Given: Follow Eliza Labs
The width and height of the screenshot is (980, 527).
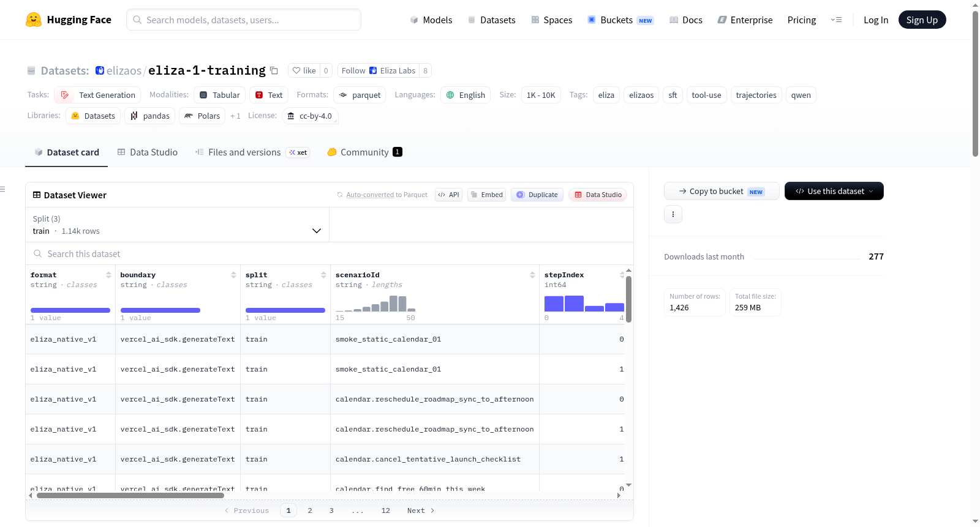Looking at the screenshot, I should coord(378,70).
